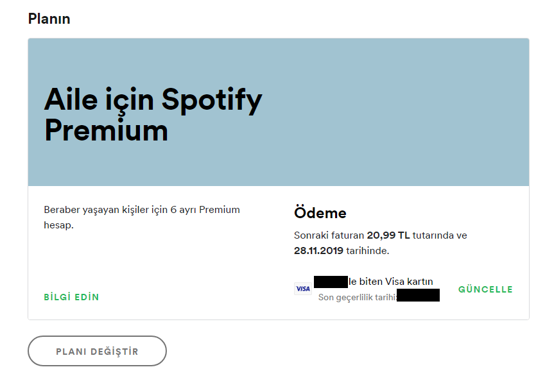The width and height of the screenshot is (554, 392).
Task: Click GÜNCELLE to update payment card
Action: click(485, 289)
